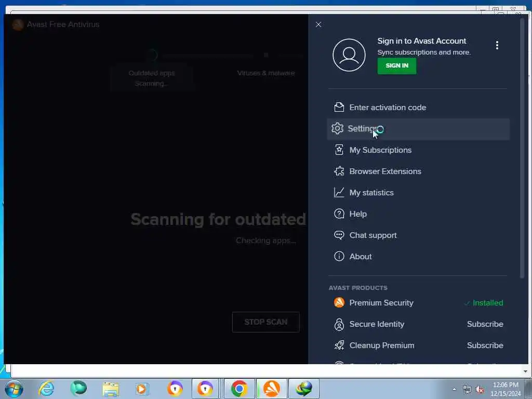
Task: Open File Explorer from the taskbar
Action: [111, 389]
